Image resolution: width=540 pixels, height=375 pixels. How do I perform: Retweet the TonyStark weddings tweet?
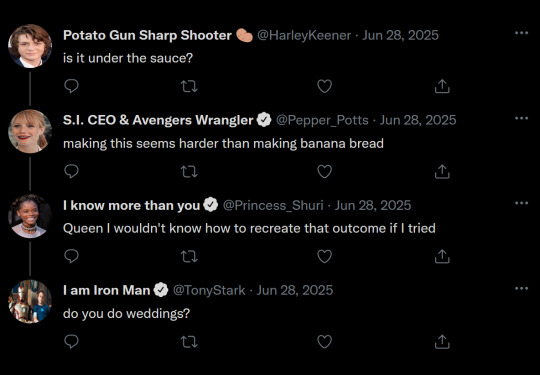pyautogui.click(x=189, y=342)
